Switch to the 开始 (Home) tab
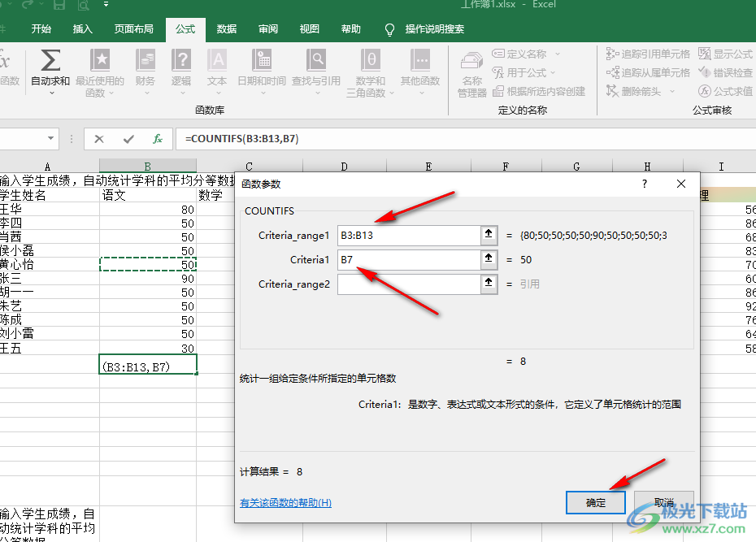 click(x=41, y=29)
